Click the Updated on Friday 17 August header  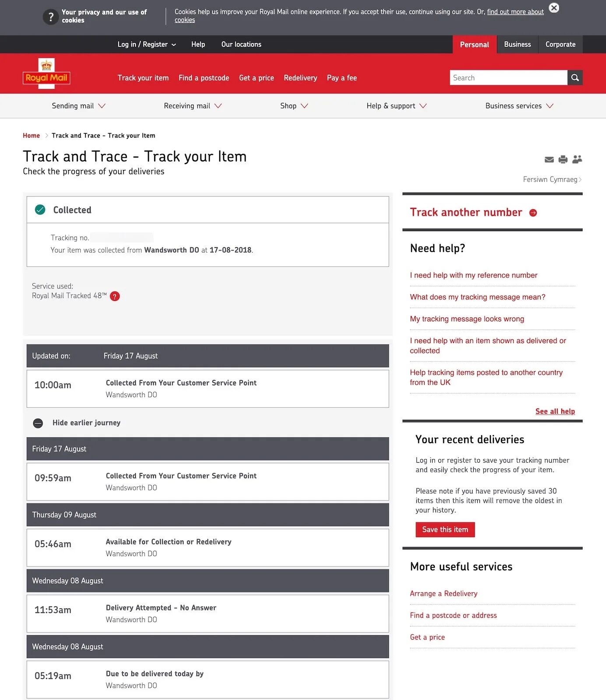tap(208, 356)
